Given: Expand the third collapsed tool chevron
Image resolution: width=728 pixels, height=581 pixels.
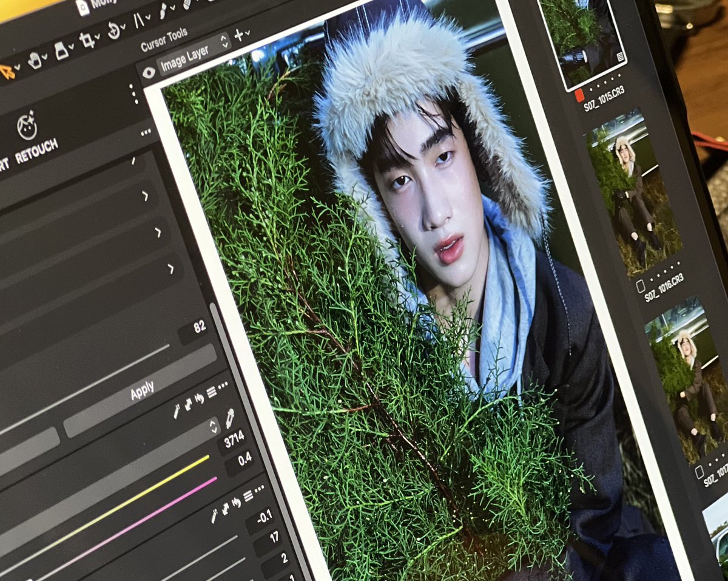Looking at the screenshot, I should (171, 268).
